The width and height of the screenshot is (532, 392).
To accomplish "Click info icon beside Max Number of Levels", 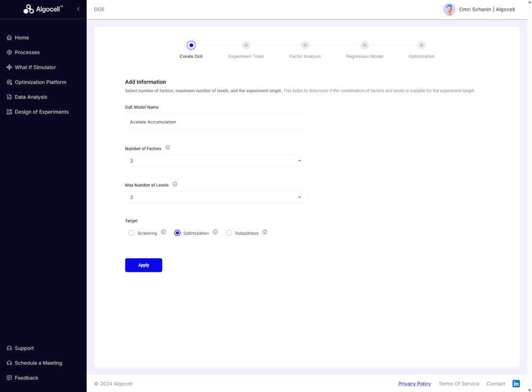I will (175, 184).
